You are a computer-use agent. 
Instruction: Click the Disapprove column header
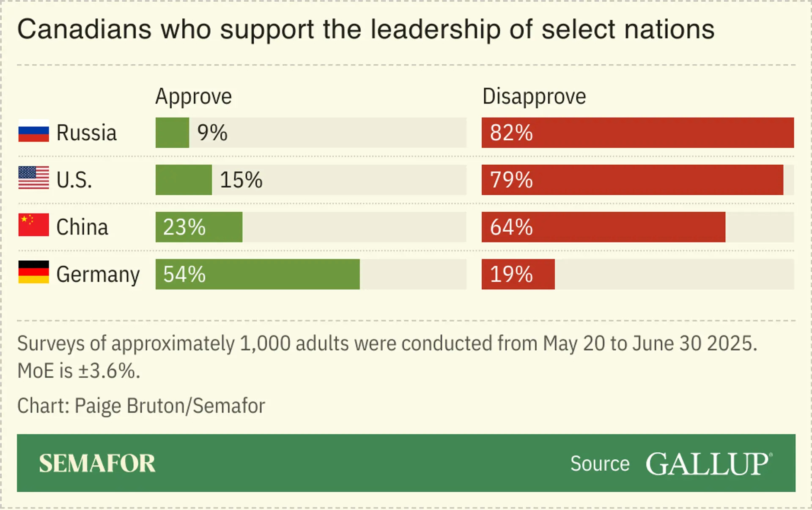pos(534,97)
